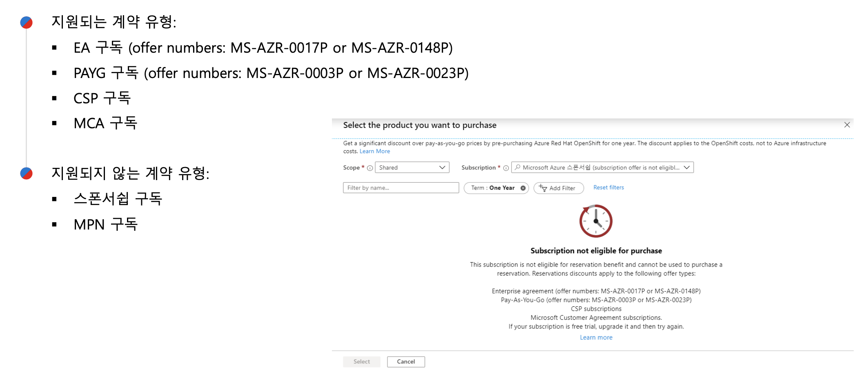Remove the Term One Year filter
The height and width of the screenshot is (379, 868).
point(523,188)
